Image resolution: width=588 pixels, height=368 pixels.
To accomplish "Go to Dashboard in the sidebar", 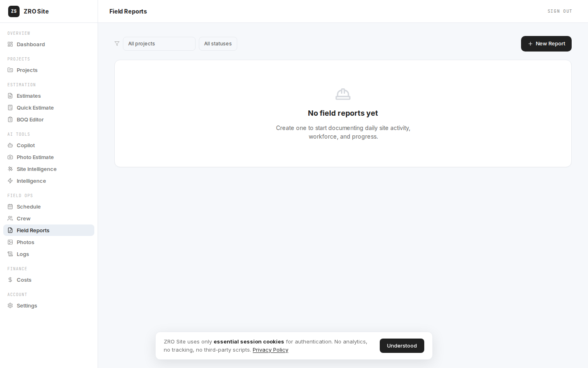I will (49, 44).
